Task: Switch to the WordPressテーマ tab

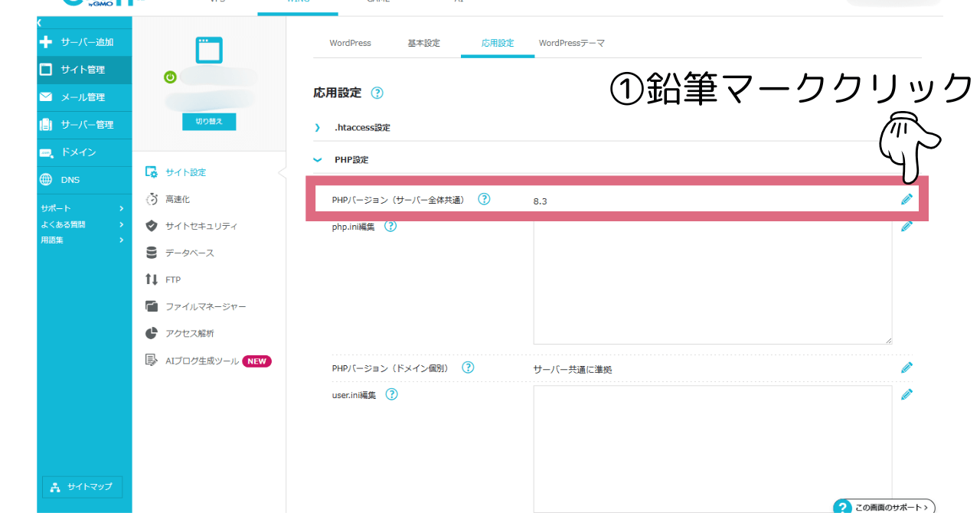Action: point(571,43)
